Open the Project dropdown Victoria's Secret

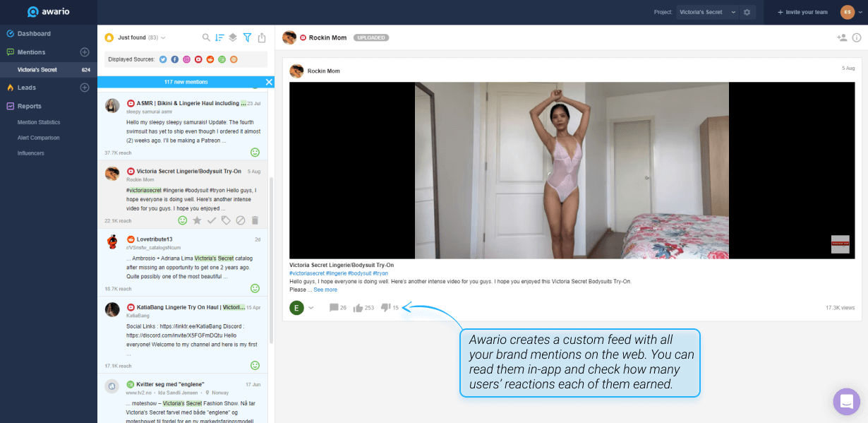pos(707,12)
